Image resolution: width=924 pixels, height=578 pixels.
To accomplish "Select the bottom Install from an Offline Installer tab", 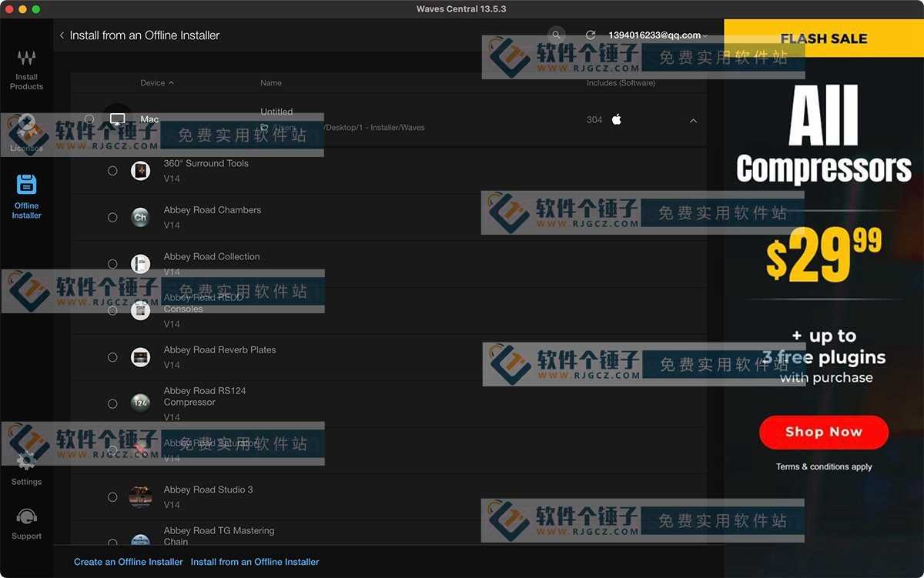I will [255, 562].
